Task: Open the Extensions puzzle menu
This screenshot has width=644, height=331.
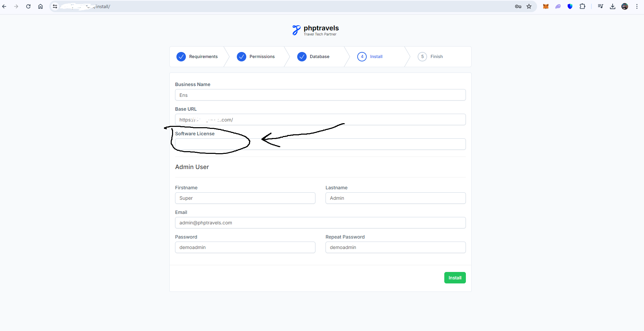Action: point(582,6)
